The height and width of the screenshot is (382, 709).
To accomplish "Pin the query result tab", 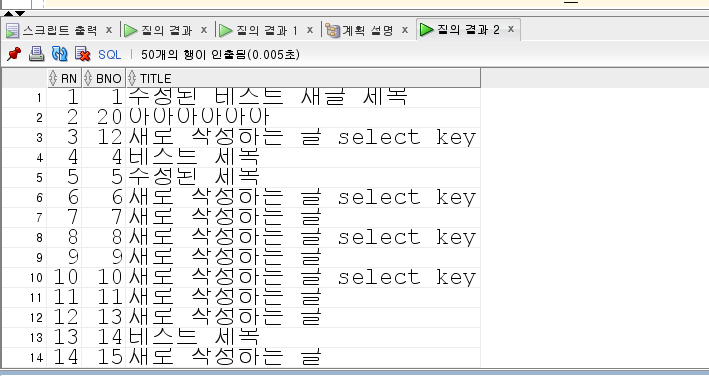I will pyautogui.click(x=14, y=54).
